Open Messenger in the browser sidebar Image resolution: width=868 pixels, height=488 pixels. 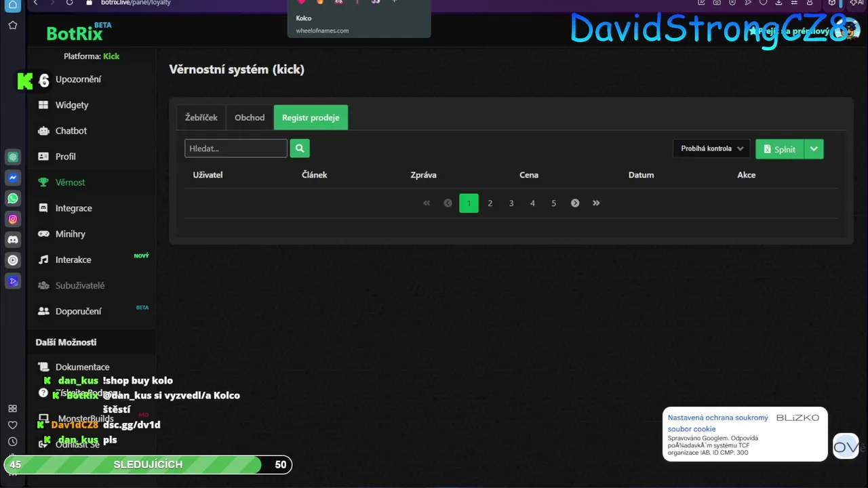pyautogui.click(x=13, y=178)
